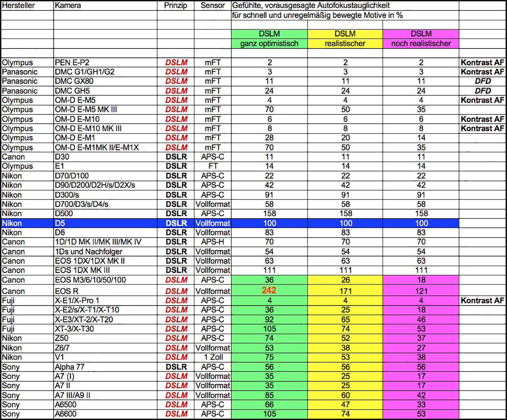Click "DSLM" in the EOS R row
Image resolution: width=507 pixels, height=420 pixels.
176,291
